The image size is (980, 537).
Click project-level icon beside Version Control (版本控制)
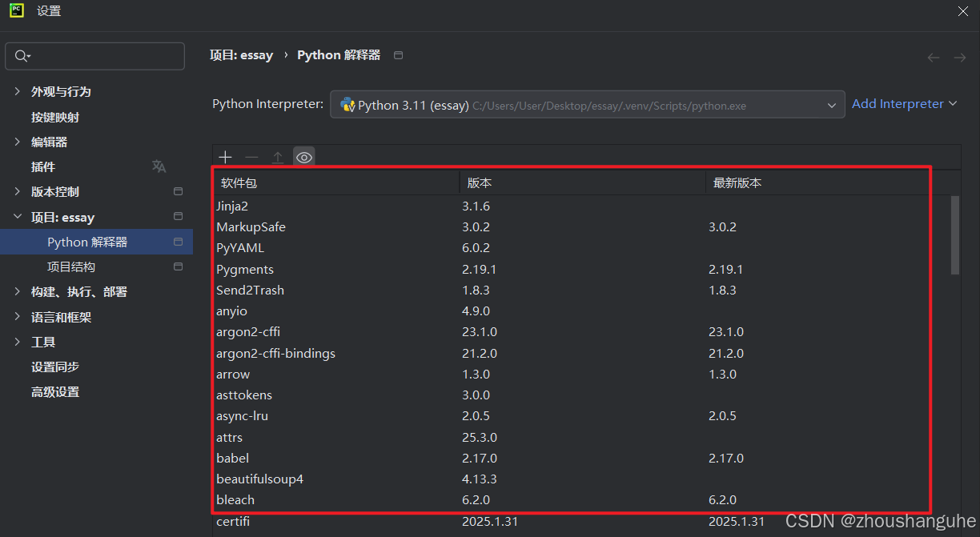coord(178,191)
